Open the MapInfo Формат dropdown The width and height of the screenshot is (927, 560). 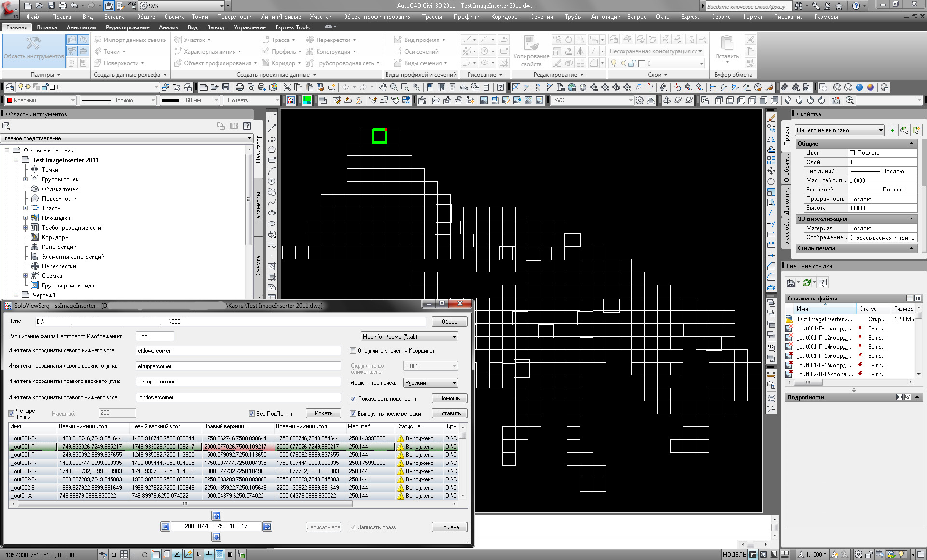pyautogui.click(x=409, y=337)
